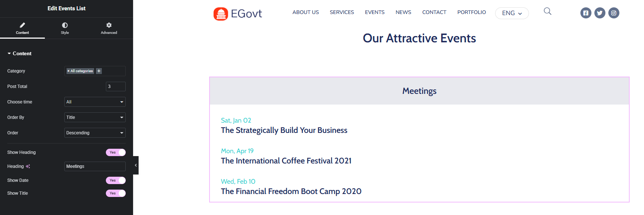Go to the PORTFOLIO page

pos(472,12)
